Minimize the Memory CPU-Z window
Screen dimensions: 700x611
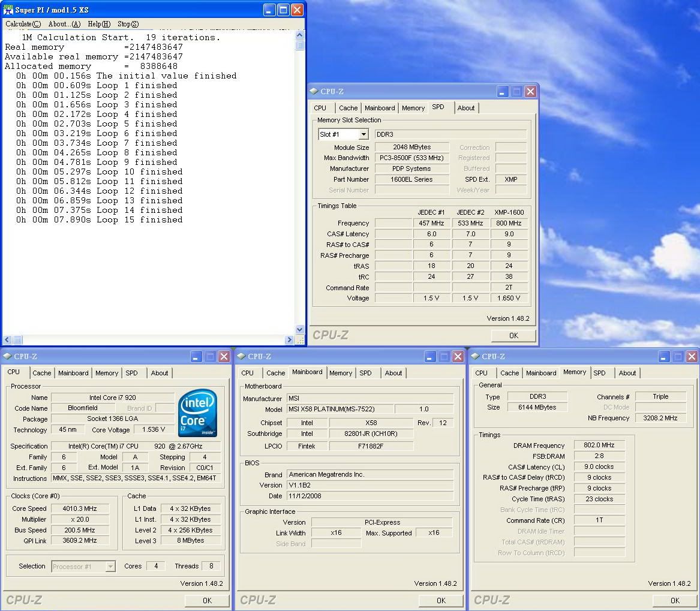pyautogui.click(x=664, y=356)
